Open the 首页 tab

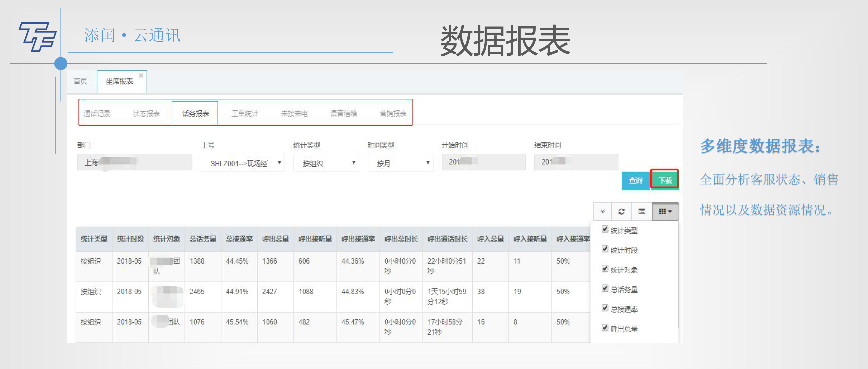[80, 81]
